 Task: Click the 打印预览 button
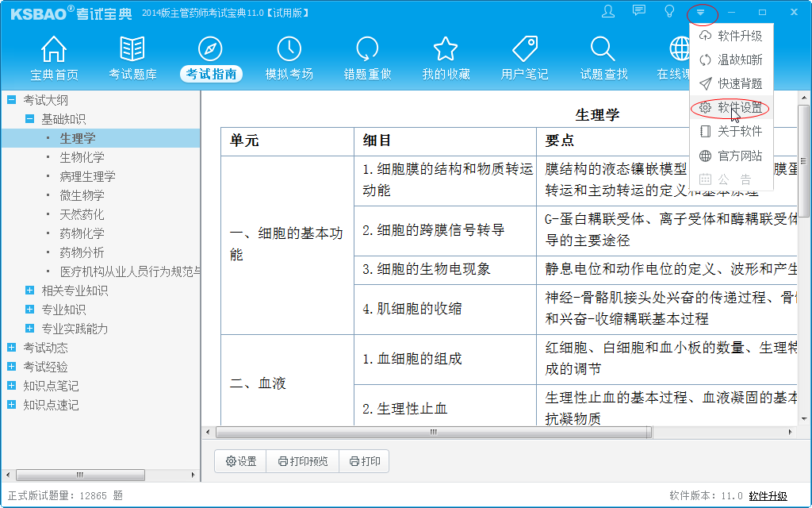[x=302, y=461]
